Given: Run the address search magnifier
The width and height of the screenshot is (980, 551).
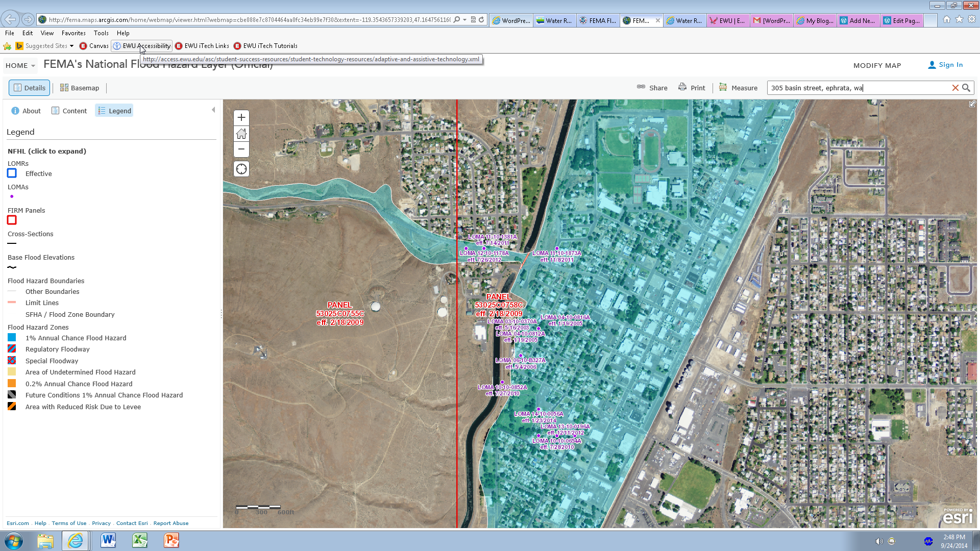Looking at the screenshot, I should 966,88.
